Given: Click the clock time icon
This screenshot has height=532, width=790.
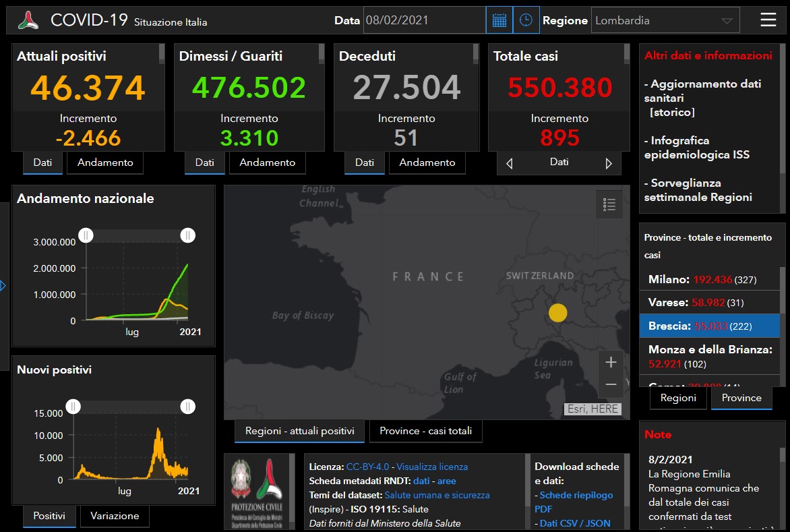Looking at the screenshot, I should 526,20.
